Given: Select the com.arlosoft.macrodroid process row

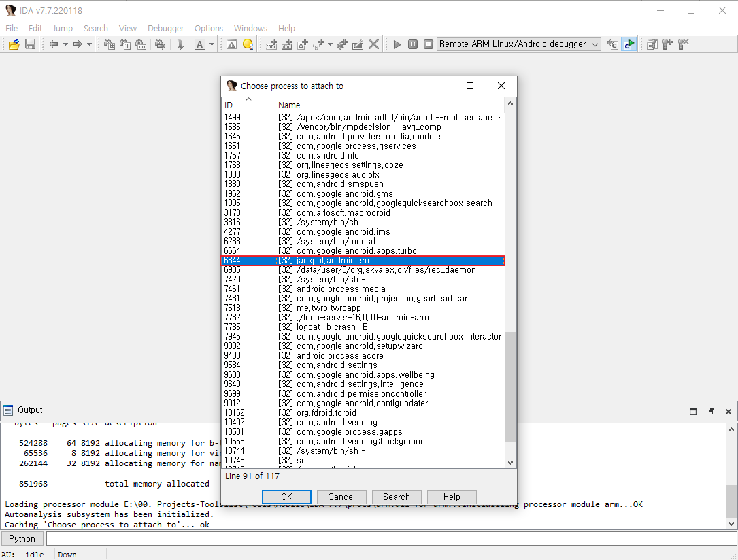Looking at the screenshot, I should [x=363, y=212].
